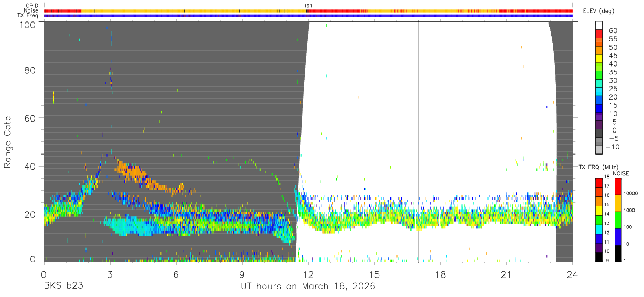Click the 18 tick on UT hours axis
644x297 pixels.
[441, 274]
